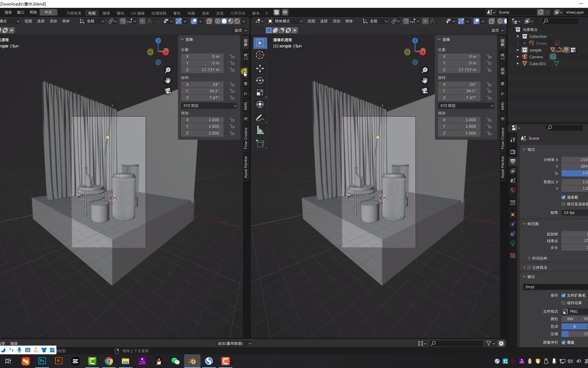
Task: Switch to the 建模 workspace tab
Action: click(x=106, y=13)
